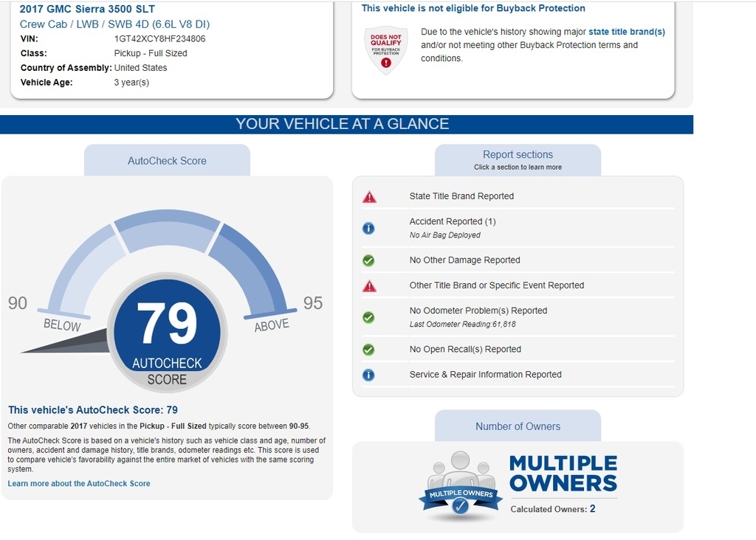The image size is (756, 540).
Task: Click the 2017 GMC Sierra 3500 SLT title
Action: pyautogui.click(x=87, y=9)
